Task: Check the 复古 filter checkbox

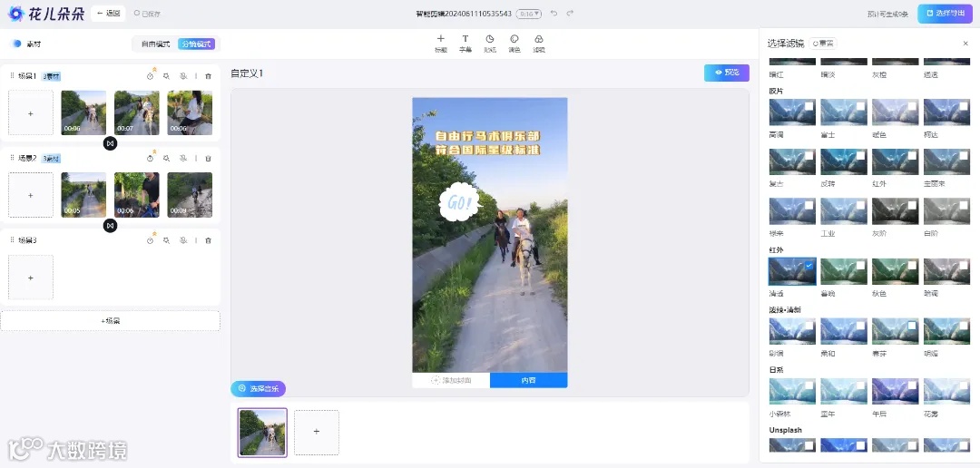Action: pyautogui.click(x=809, y=156)
